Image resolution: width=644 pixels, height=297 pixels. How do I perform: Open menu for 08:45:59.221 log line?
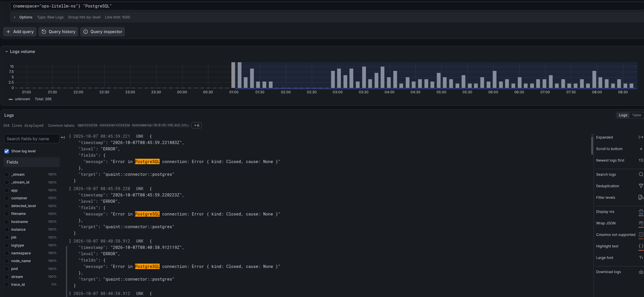[x=70, y=136]
